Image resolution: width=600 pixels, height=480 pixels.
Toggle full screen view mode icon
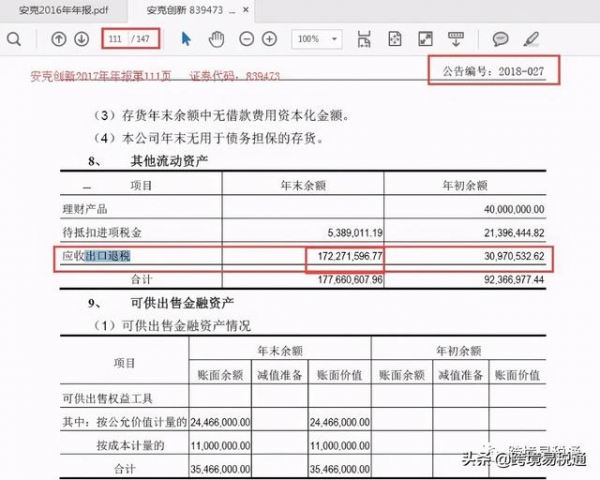[426, 39]
